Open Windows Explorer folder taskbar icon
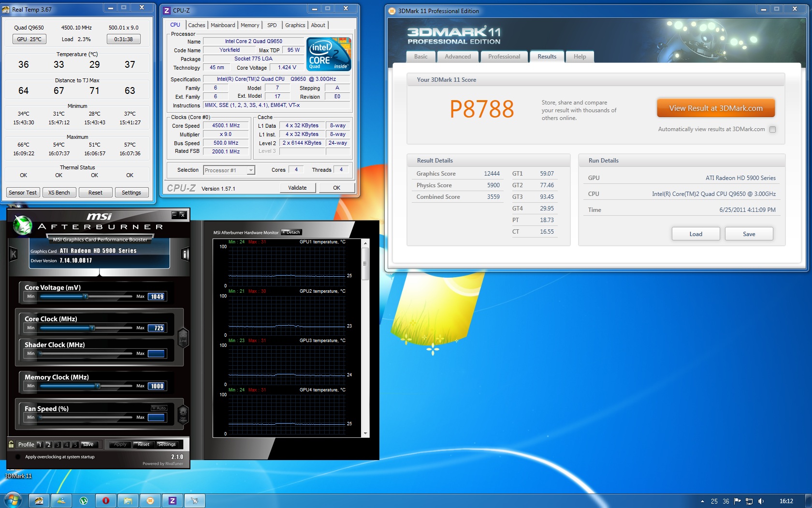This screenshot has width=812, height=508. (x=128, y=501)
